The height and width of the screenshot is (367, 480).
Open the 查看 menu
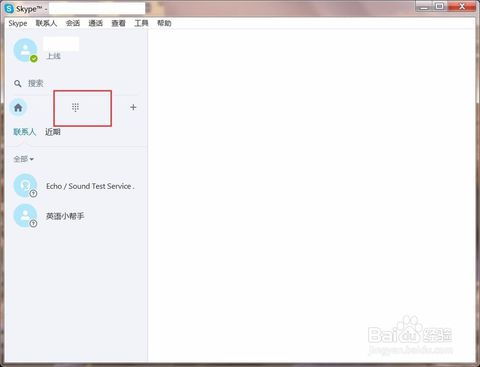click(118, 23)
